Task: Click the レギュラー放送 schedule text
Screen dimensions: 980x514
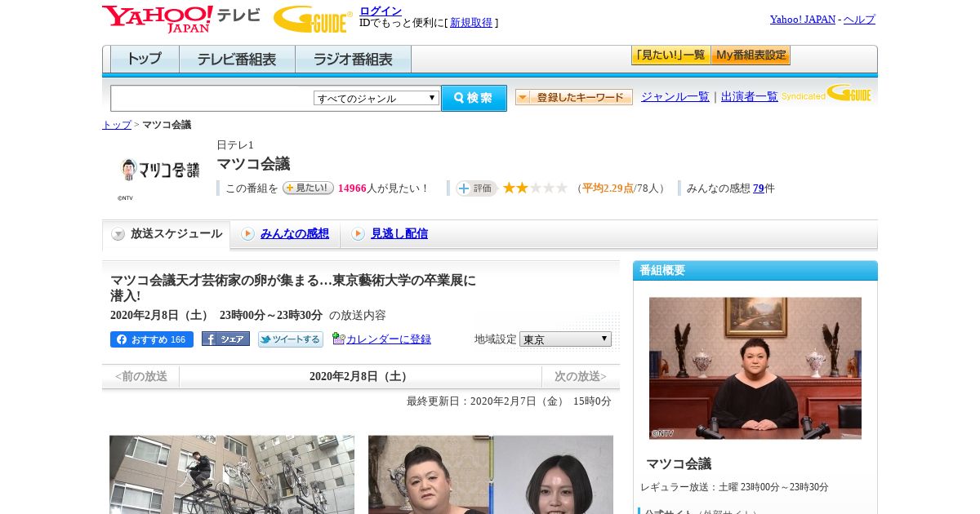Action: coord(734,487)
